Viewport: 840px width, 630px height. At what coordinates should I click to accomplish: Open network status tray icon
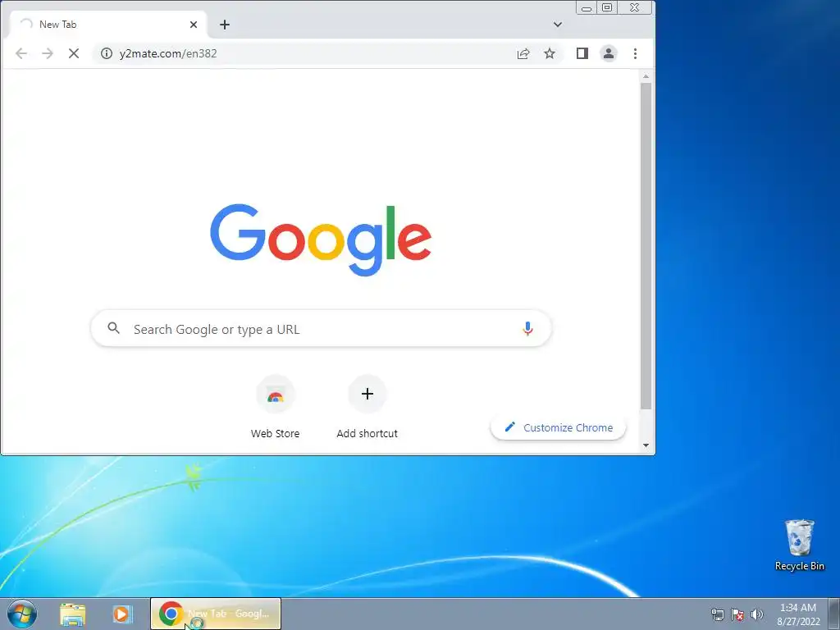tap(717, 614)
